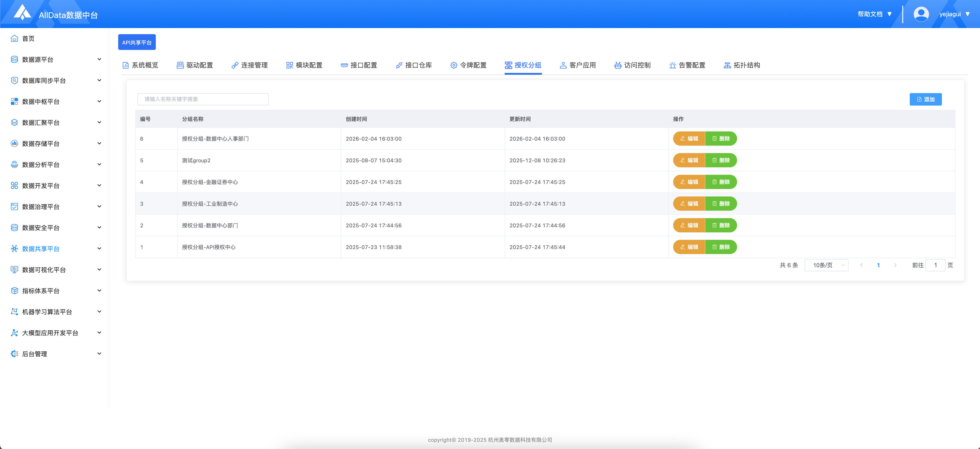The width and height of the screenshot is (980, 449).
Task: Click the AllData logo icon
Action: pyautogui.click(x=23, y=12)
